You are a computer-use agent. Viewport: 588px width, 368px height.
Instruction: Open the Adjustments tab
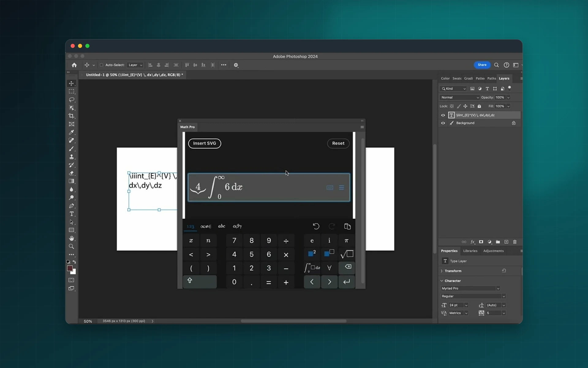click(x=493, y=251)
